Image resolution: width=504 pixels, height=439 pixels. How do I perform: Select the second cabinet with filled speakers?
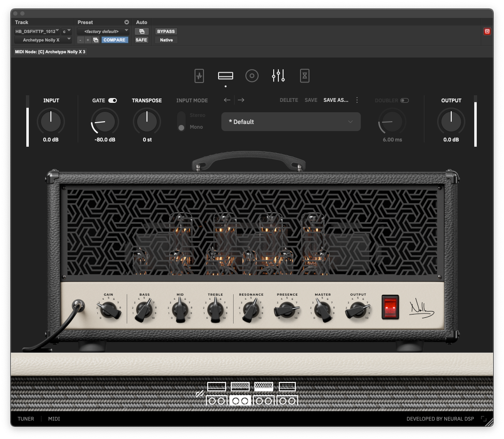point(240,401)
